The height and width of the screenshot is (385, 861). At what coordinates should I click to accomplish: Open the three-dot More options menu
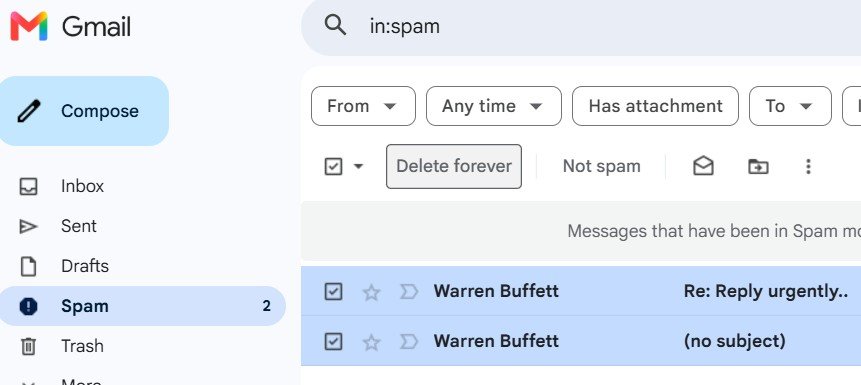click(x=808, y=166)
